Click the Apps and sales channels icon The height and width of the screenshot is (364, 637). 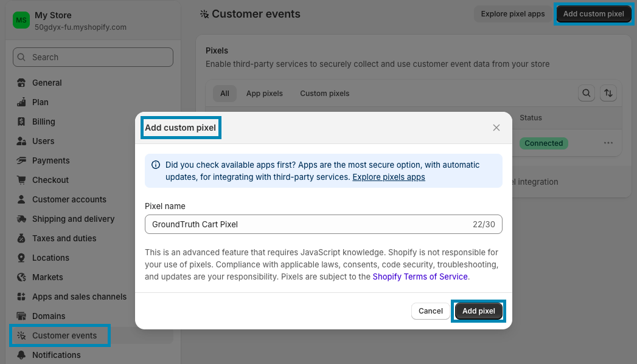coord(21,297)
